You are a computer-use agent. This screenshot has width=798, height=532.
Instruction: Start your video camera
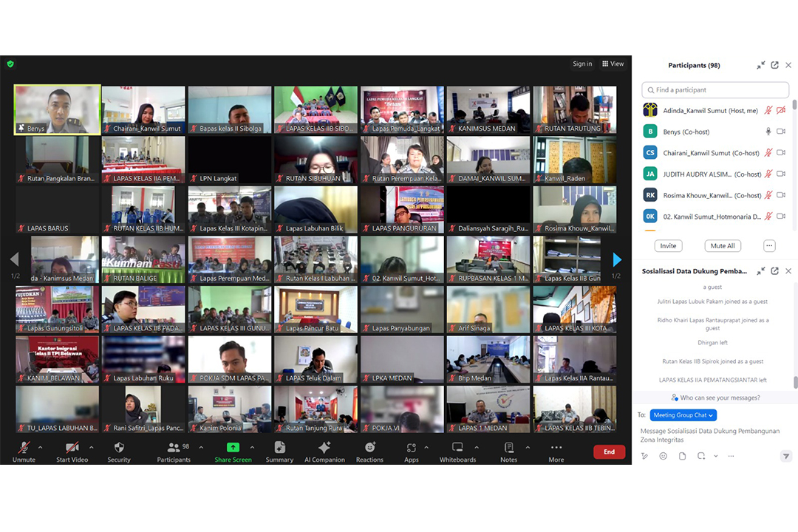pyautogui.click(x=72, y=451)
